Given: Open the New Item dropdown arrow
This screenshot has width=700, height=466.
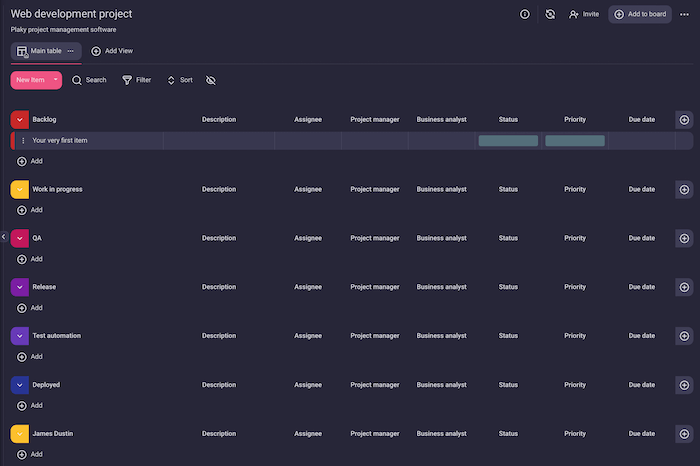Looking at the screenshot, I should pyautogui.click(x=57, y=80).
